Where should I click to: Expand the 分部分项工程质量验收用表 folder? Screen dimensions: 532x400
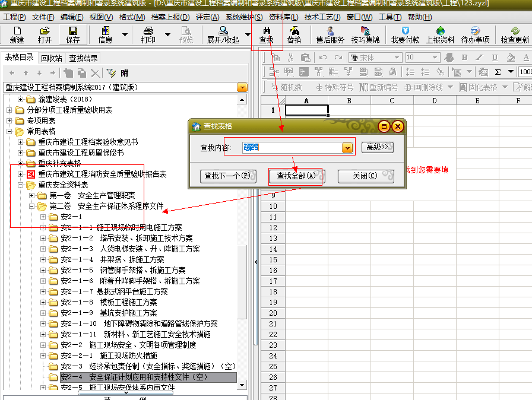coord(9,110)
